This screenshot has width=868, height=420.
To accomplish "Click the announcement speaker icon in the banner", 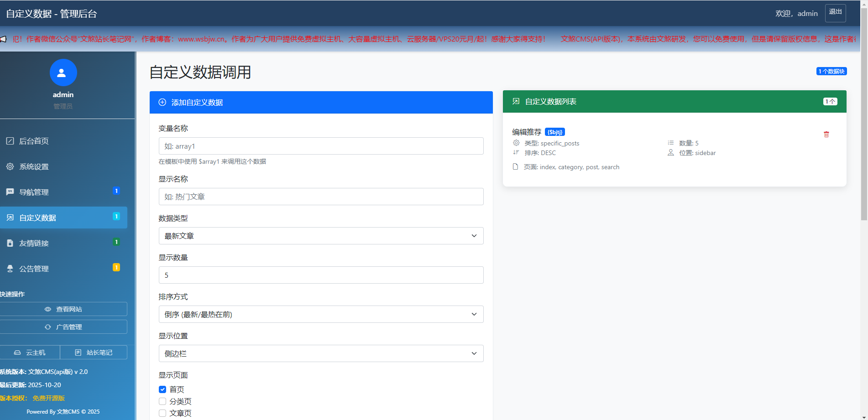I will point(3,39).
